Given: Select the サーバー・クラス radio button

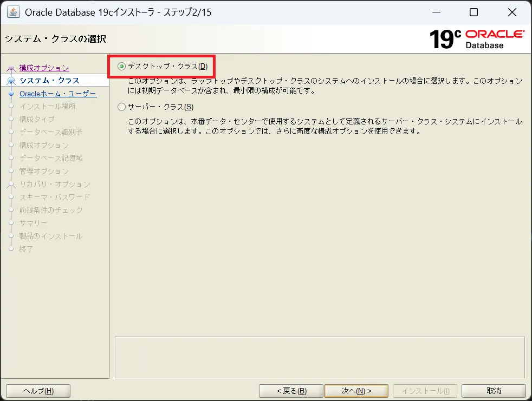Looking at the screenshot, I should coord(121,107).
